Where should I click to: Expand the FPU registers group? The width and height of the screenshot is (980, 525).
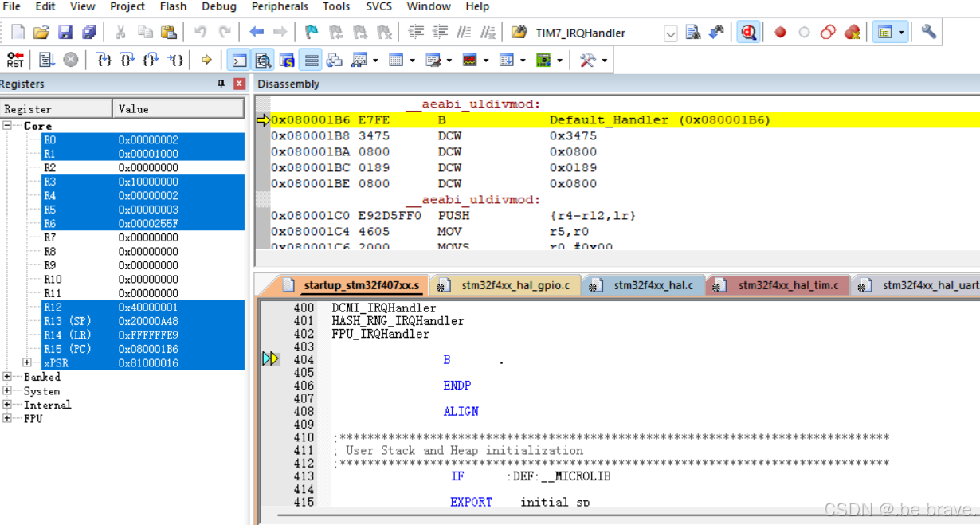(x=6, y=418)
